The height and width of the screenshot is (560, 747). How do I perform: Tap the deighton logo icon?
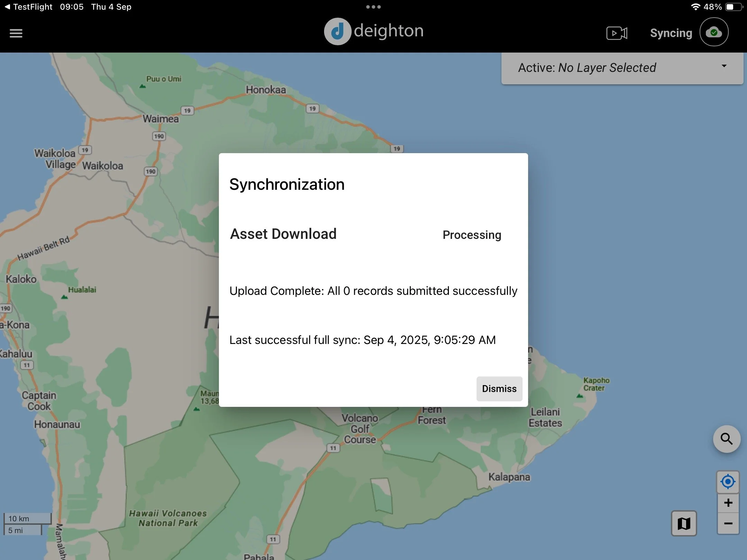point(338,32)
